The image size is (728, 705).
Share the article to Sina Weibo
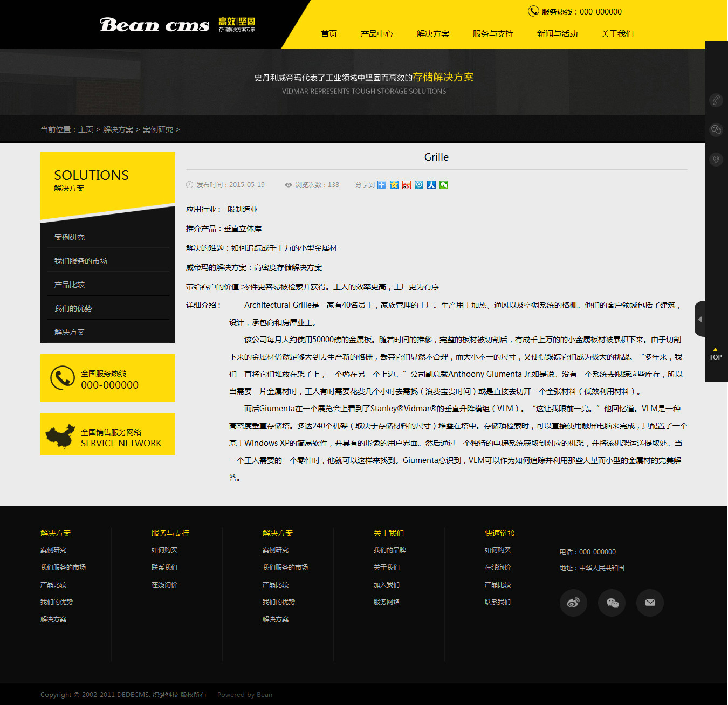click(x=407, y=185)
